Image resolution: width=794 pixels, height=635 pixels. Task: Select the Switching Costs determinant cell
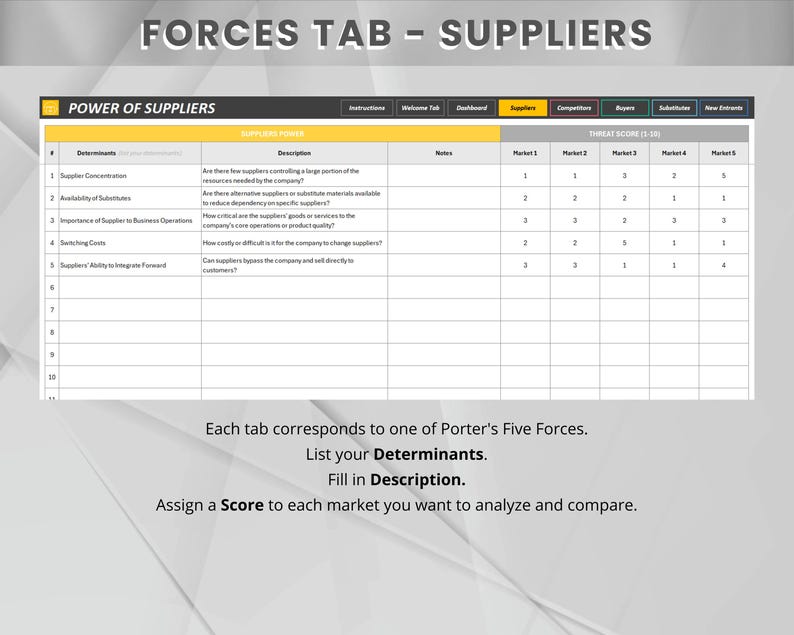tap(130, 243)
